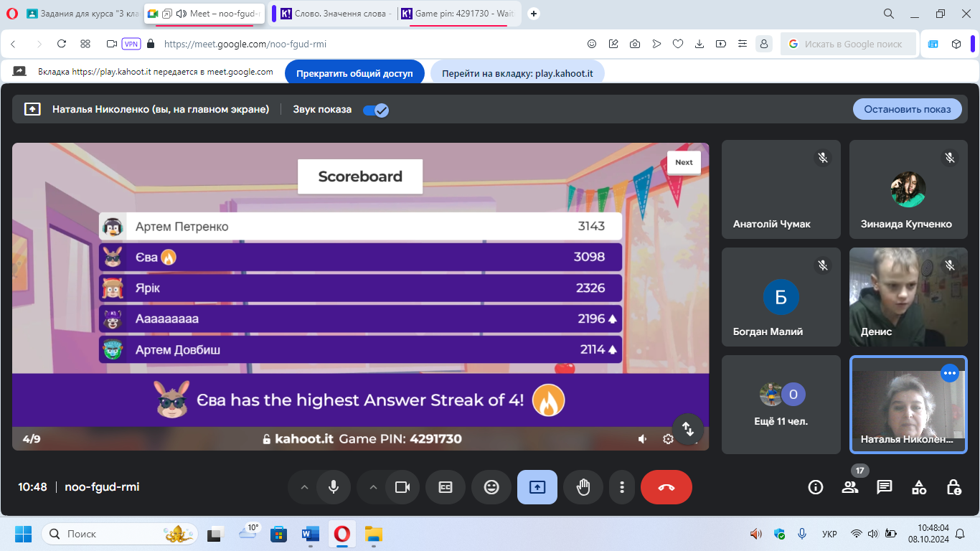980x551 pixels.
Task: Turn off the camera in Meet
Action: [402, 487]
